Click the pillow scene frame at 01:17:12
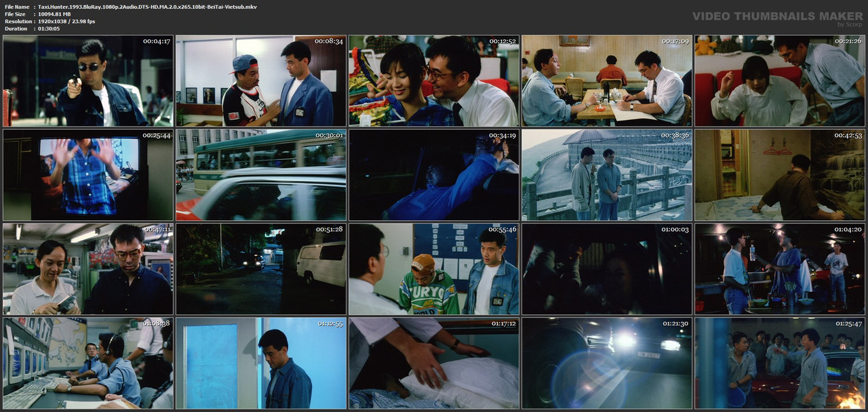Viewport: 868px width, 412px height. [x=434, y=363]
